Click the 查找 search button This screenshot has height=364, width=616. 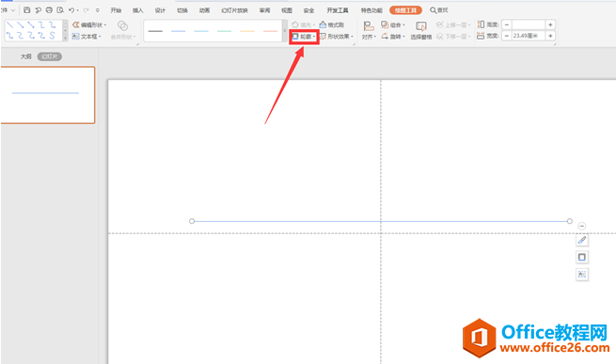pos(439,10)
